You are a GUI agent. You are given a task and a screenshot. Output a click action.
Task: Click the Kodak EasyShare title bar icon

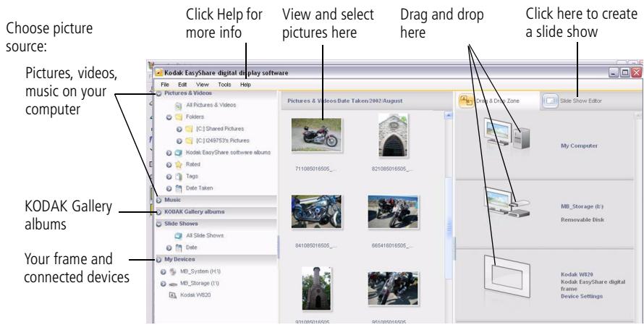coord(159,72)
